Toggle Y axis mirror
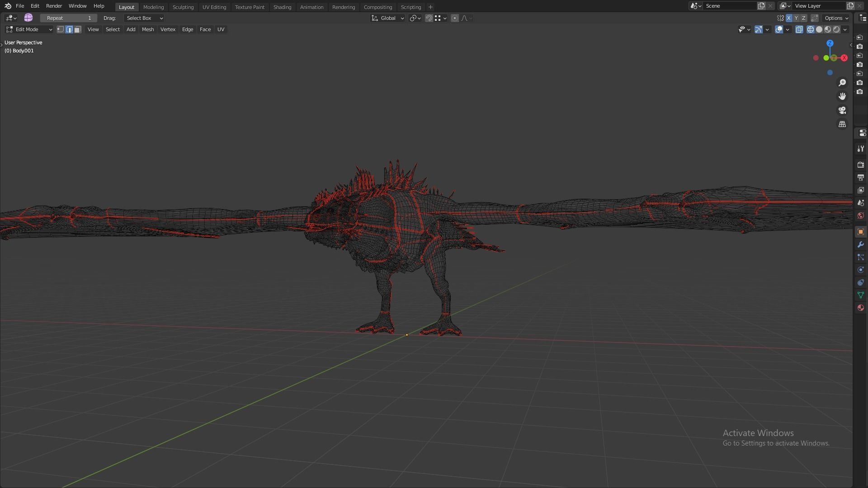This screenshot has height=488, width=868. (x=796, y=18)
